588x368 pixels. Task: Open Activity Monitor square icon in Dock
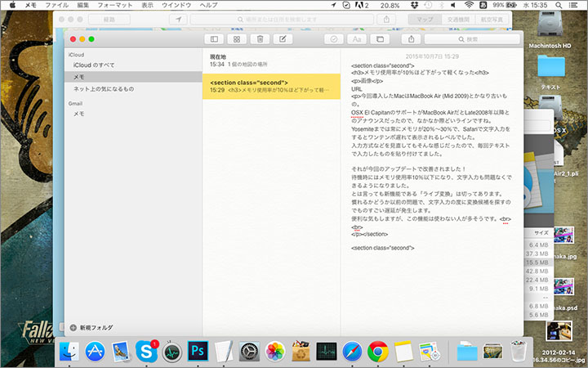(x=326, y=352)
